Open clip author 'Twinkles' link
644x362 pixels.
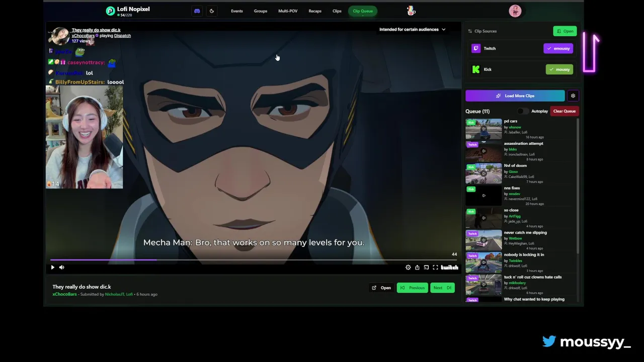(516, 260)
